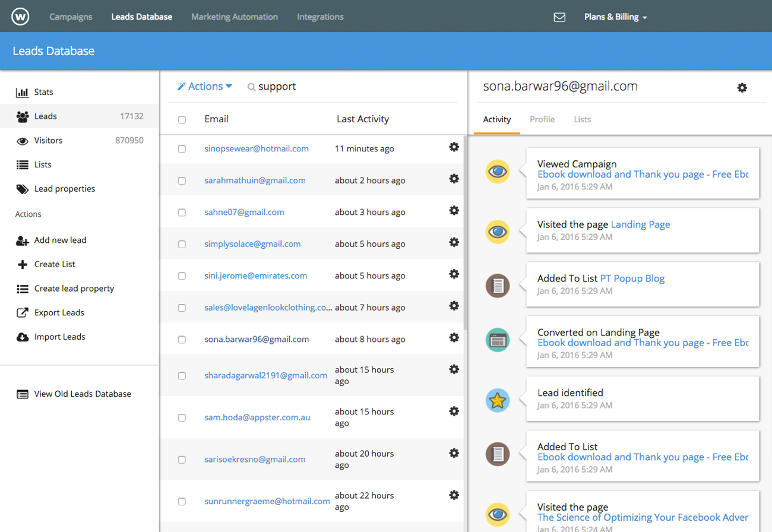This screenshot has width=772, height=532.
Task: Select the Visitors sidebar item
Action: 48,141
